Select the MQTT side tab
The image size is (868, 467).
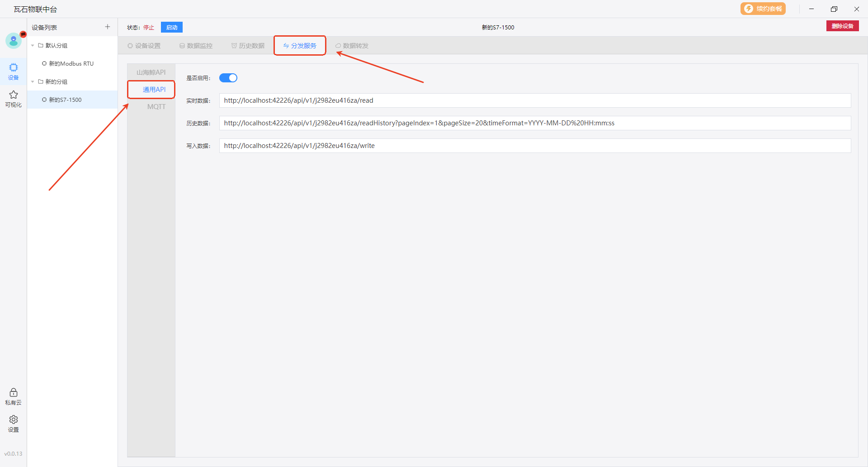click(x=156, y=107)
